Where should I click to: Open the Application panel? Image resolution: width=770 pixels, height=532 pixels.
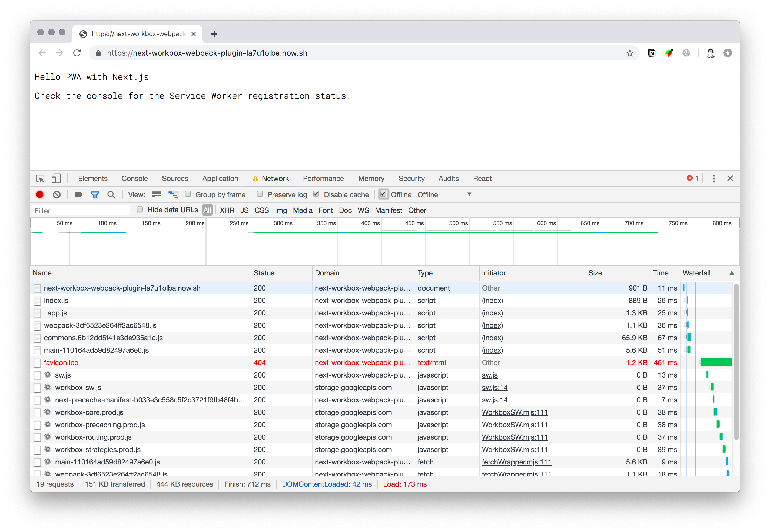[220, 178]
